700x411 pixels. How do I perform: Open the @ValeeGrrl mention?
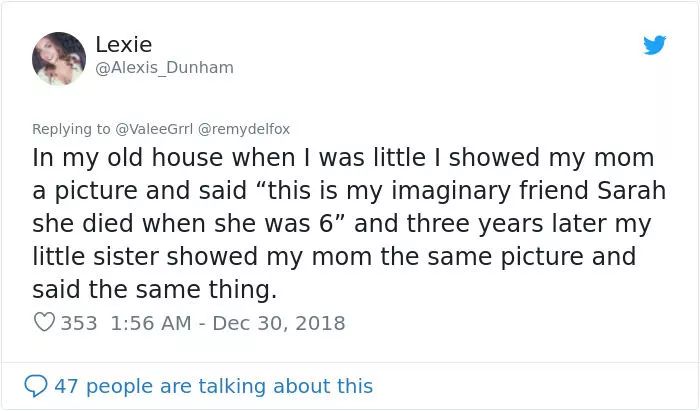(154, 129)
